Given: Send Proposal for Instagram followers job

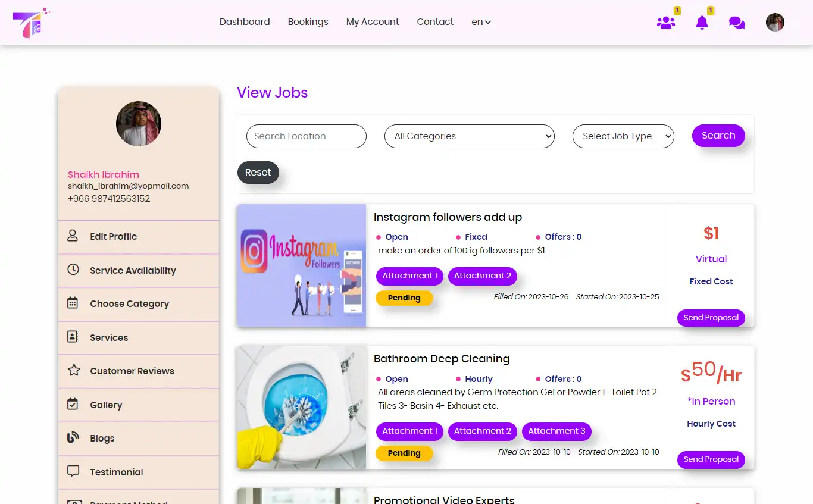Looking at the screenshot, I should coord(711,318).
